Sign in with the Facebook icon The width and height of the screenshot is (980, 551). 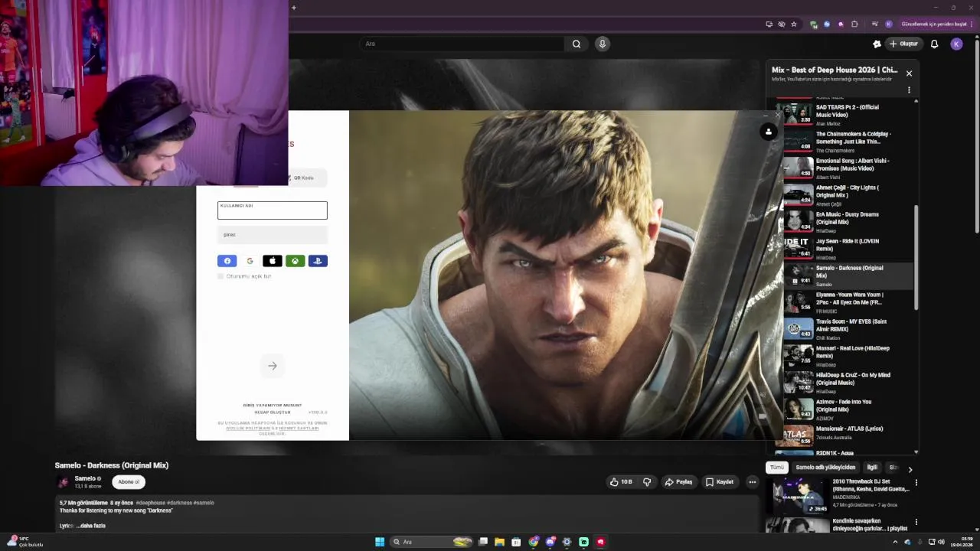[227, 261]
